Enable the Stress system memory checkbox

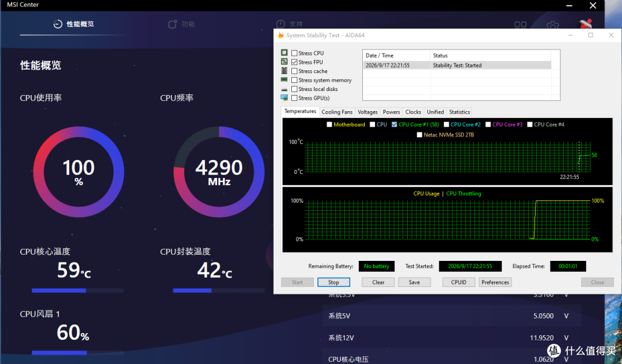[x=294, y=80]
